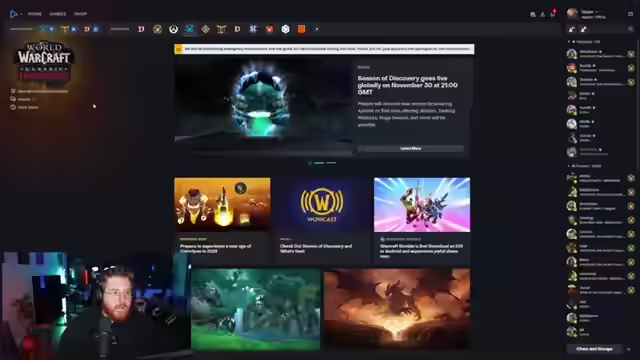
Task: Switch to the Games tab
Action: 58,14
